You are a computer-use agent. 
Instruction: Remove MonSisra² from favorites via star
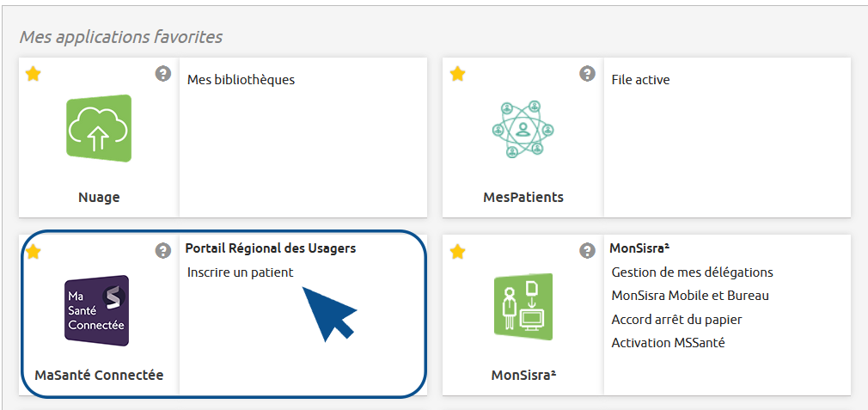tap(458, 251)
